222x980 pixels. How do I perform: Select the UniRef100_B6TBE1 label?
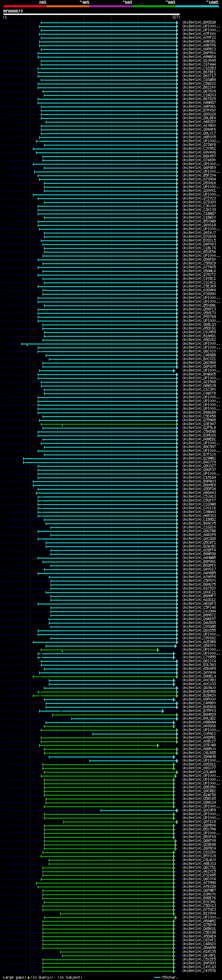pyautogui.click(x=199, y=72)
